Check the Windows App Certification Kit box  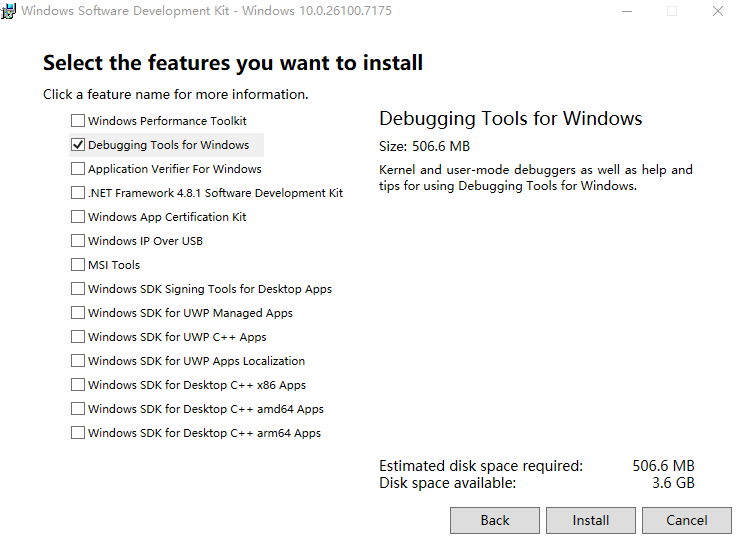[78, 217]
